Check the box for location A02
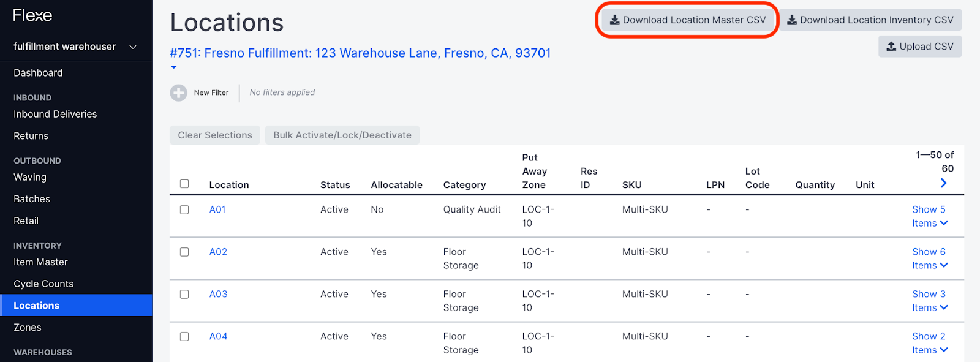 tap(184, 252)
